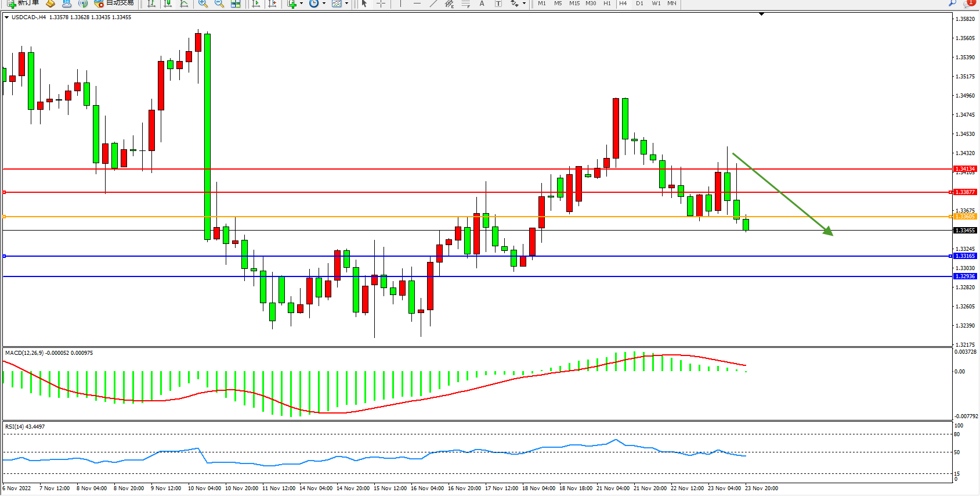Expand the periodicity clock dropdown arrow
Image resolution: width=980 pixels, height=496 pixels.
tap(324, 3)
